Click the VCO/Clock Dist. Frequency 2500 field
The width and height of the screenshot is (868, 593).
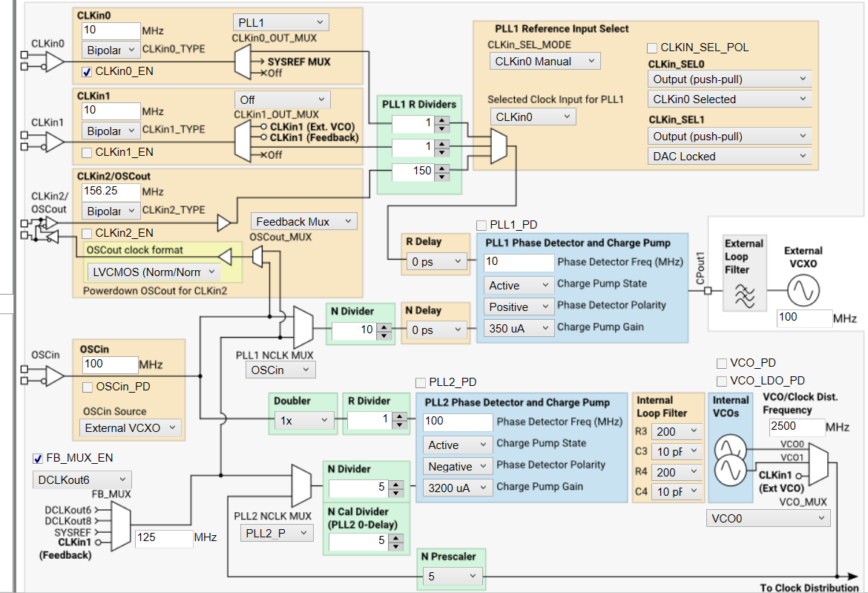click(796, 427)
